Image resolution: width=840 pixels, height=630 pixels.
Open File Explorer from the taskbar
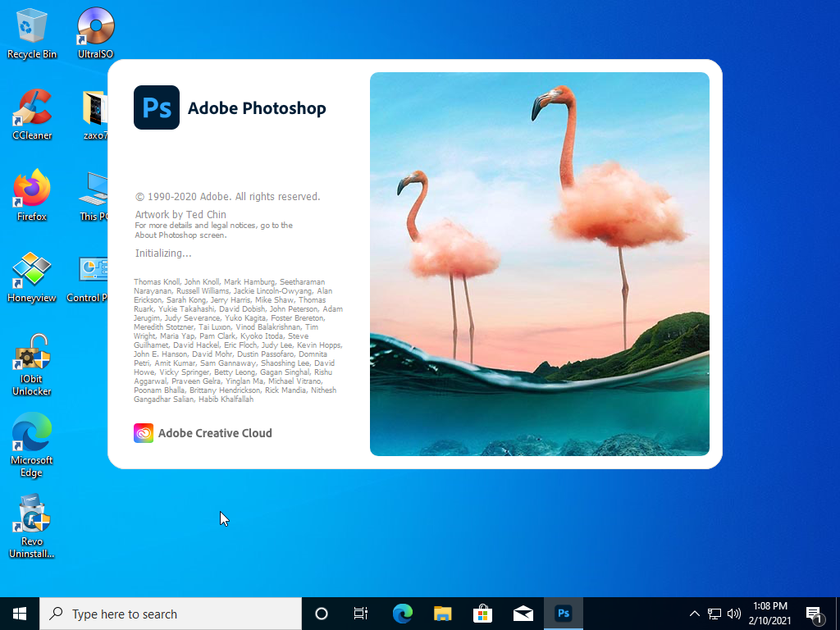coord(442,614)
